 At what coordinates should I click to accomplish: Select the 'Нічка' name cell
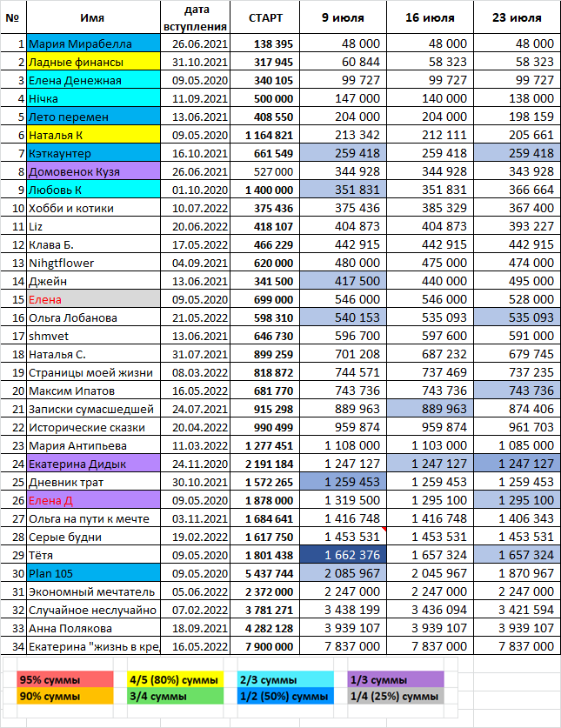pyautogui.click(x=93, y=98)
